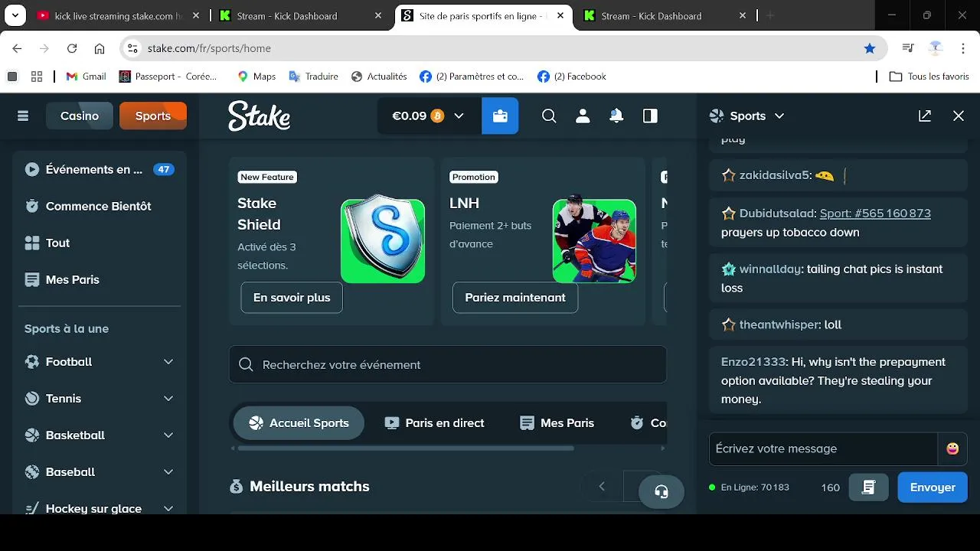Select the Accueil Sports tab
The image size is (980, 551).
299,422
